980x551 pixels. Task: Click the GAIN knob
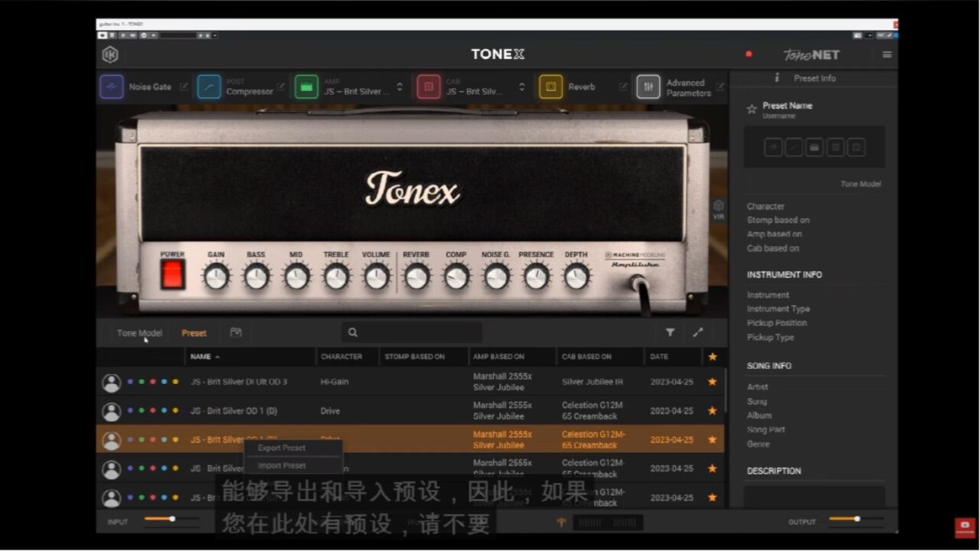[217, 275]
